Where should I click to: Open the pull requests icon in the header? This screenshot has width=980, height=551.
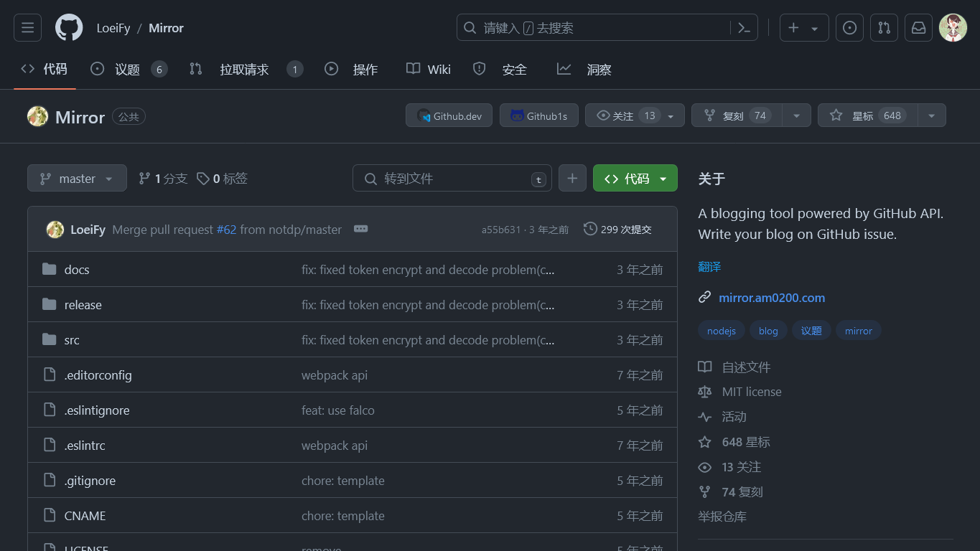tap(884, 27)
